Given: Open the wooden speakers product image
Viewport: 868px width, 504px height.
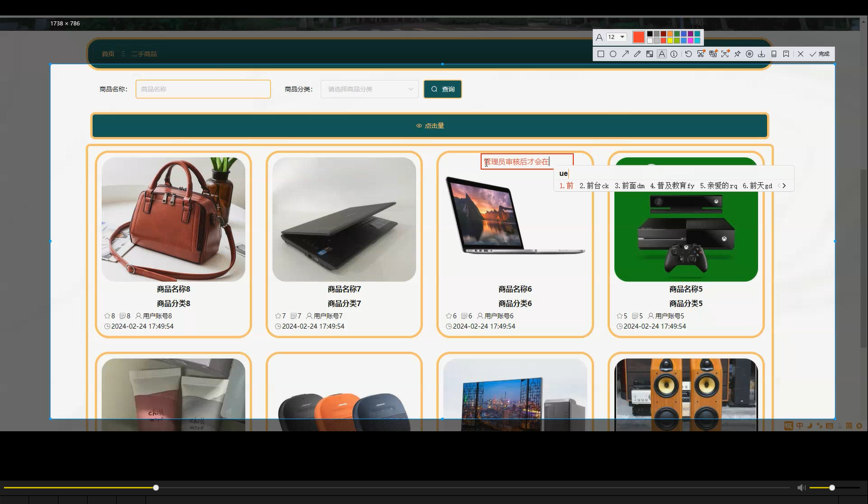Looking at the screenshot, I should tap(686, 395).
